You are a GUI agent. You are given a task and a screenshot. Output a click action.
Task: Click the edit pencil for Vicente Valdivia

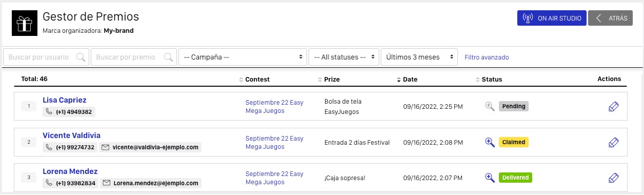click(x=613, y=142)
